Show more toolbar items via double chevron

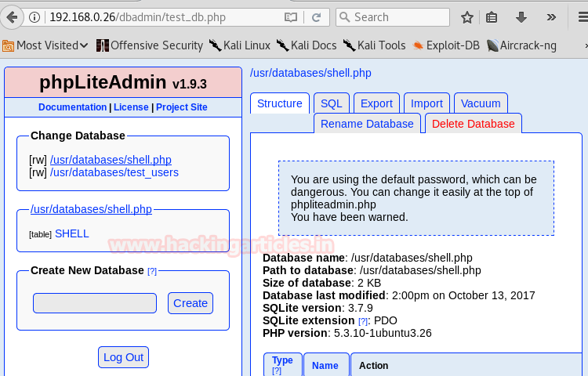(551, 17)
